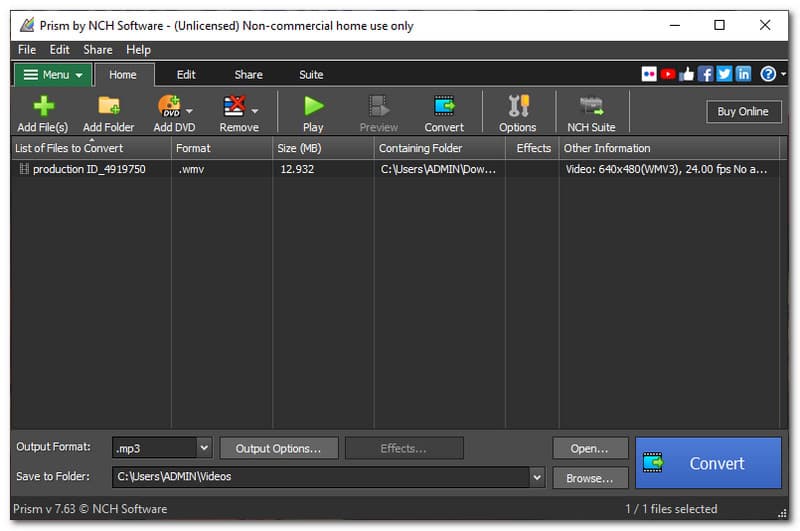Switch to the Edit ribbon tab

point(186,75)
